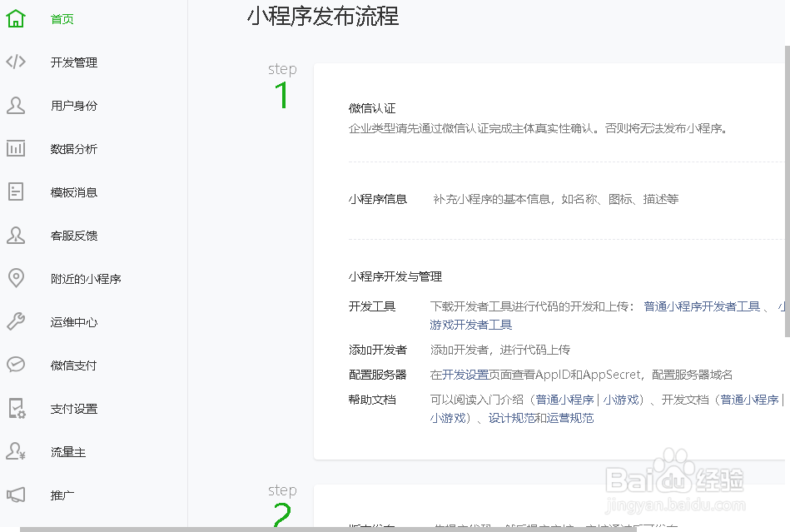Open the 游戏开发者工具 link
Viewport: 790px width, 532px height.
click(471, 325)
